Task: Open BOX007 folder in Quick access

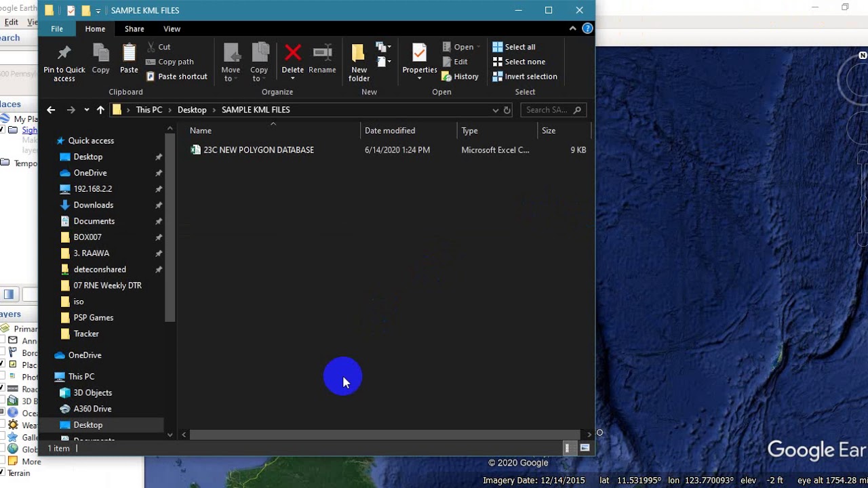Action: (81, 237)
